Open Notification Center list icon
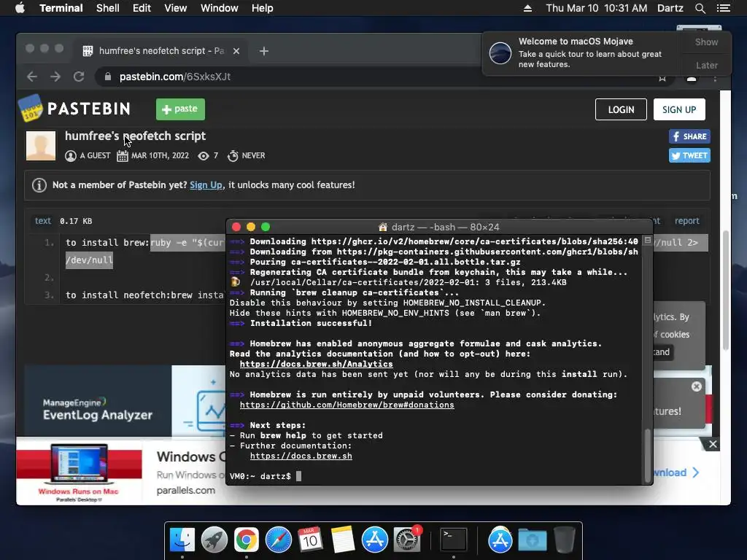This screenshot has height=560, width=747. click(x=723, y=8)
